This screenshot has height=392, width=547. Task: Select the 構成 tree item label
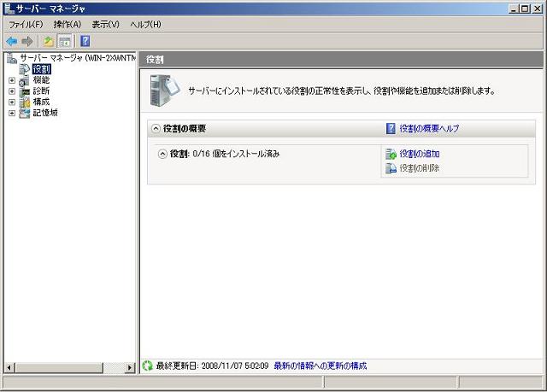41,102
